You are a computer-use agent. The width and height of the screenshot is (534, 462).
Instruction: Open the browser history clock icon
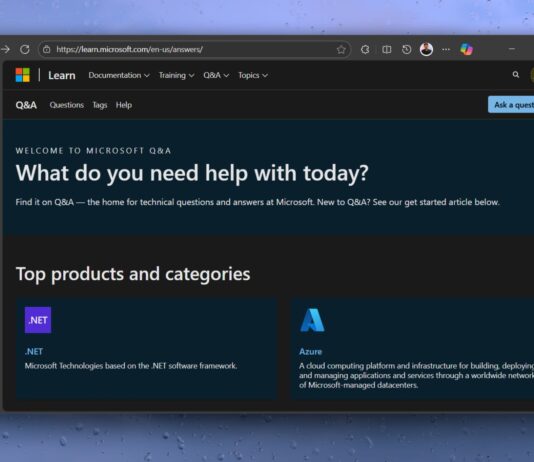(406, 50)
